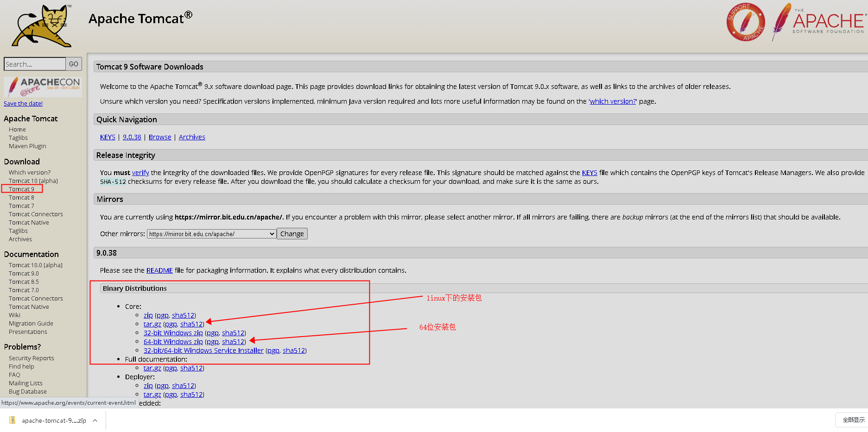Download Core zip distribution
The height and width of the screenshot is (432, 868).
pos(148,315)
